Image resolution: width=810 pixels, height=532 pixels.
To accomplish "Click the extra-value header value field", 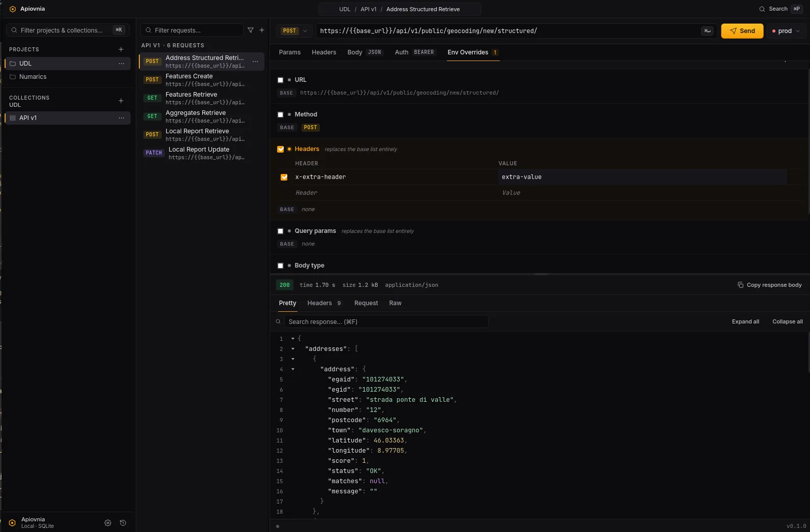I will (643, 177).
